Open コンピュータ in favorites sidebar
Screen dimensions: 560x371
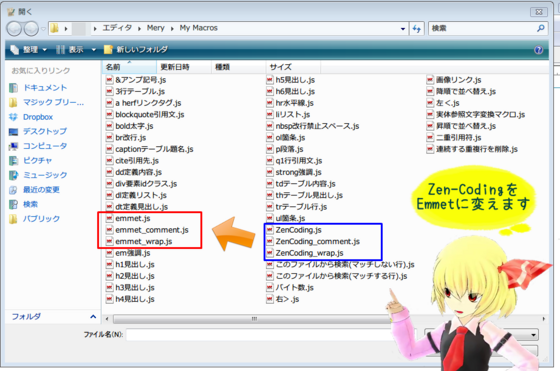click(45, 146)
